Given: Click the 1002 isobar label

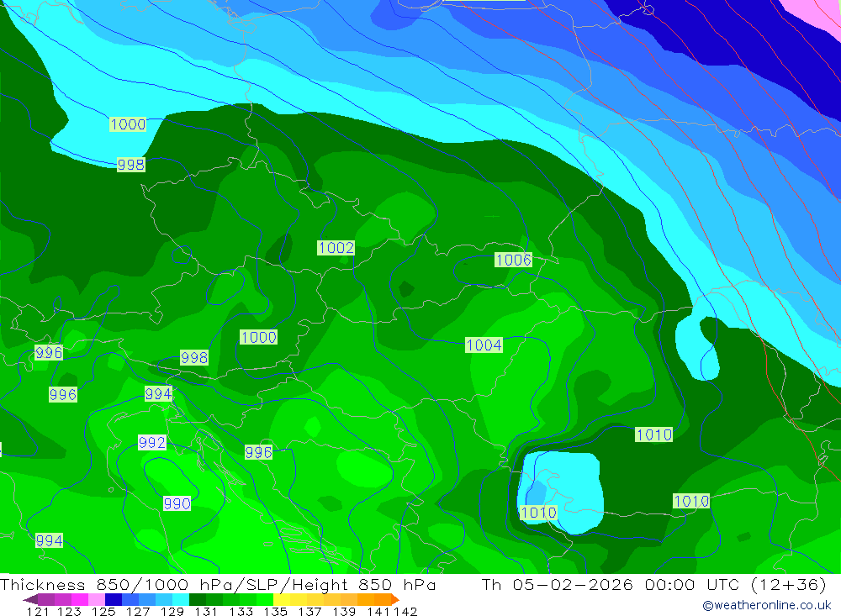Looking at the screenshot, I should 336,248.
